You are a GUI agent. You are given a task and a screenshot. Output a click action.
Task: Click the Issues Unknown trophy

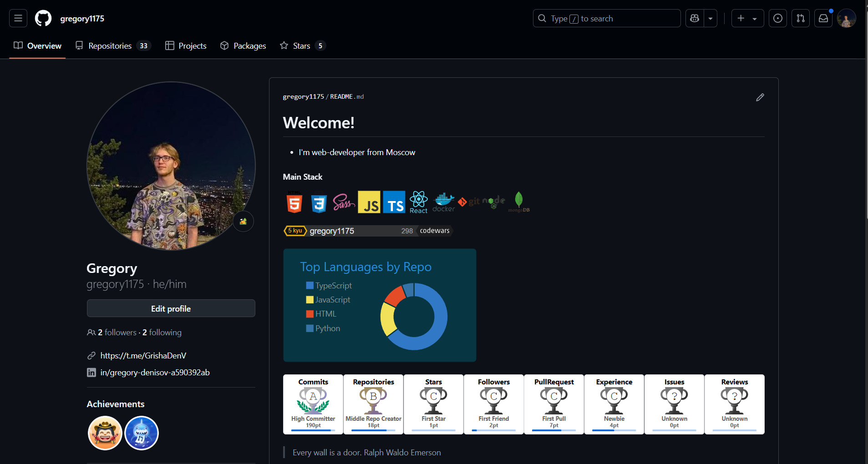(674, 404)
